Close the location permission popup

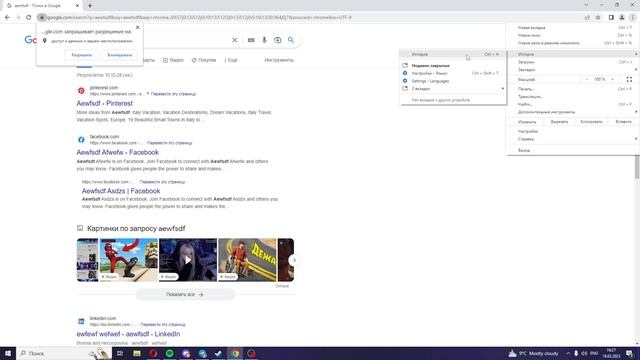(138, 27)
